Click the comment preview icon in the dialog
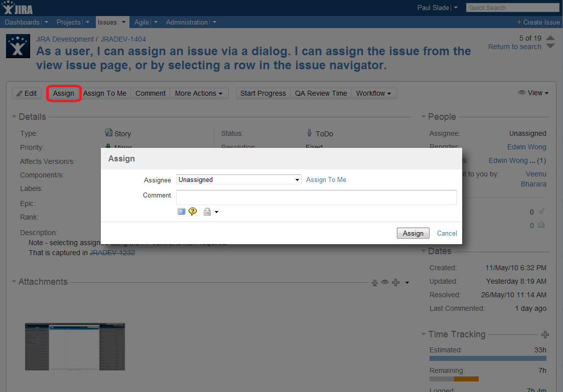Image resolution: width=563 pixels, height=392 pixels. pos(181,211)
